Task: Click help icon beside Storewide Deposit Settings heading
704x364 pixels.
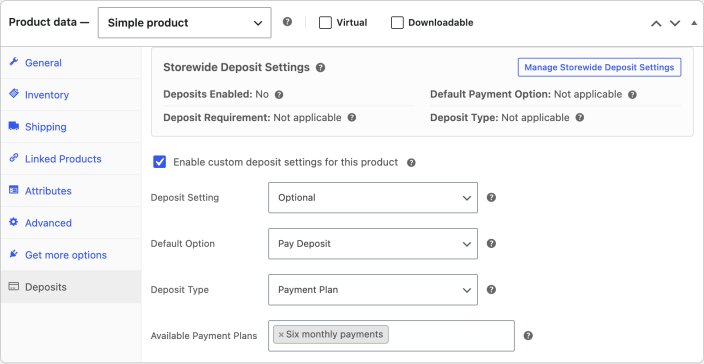Action: pos(320,68)
